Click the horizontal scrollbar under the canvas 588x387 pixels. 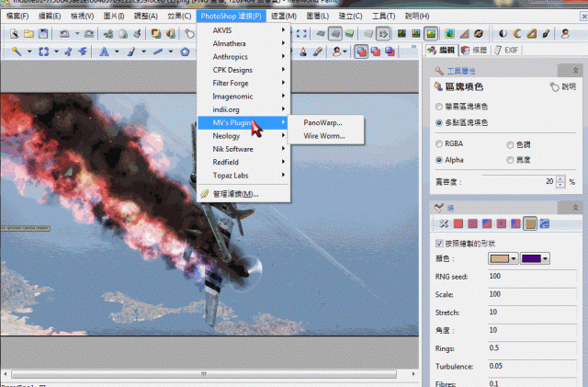coord(204,374)
